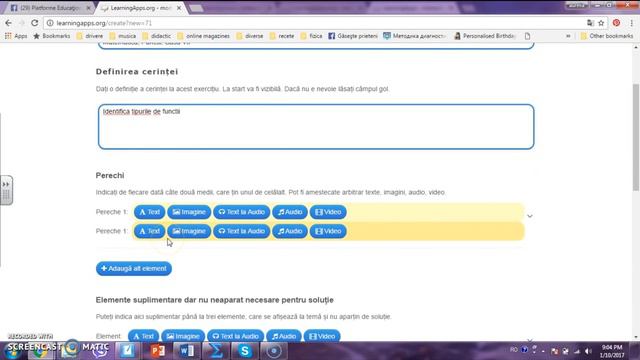Open the diverse bookmark folder

click(250, 36)
